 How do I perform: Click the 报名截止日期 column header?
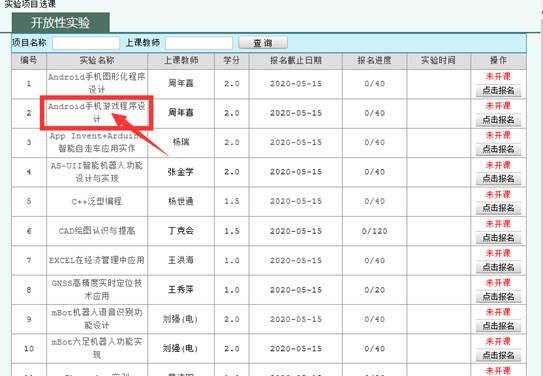pos(296,61)
